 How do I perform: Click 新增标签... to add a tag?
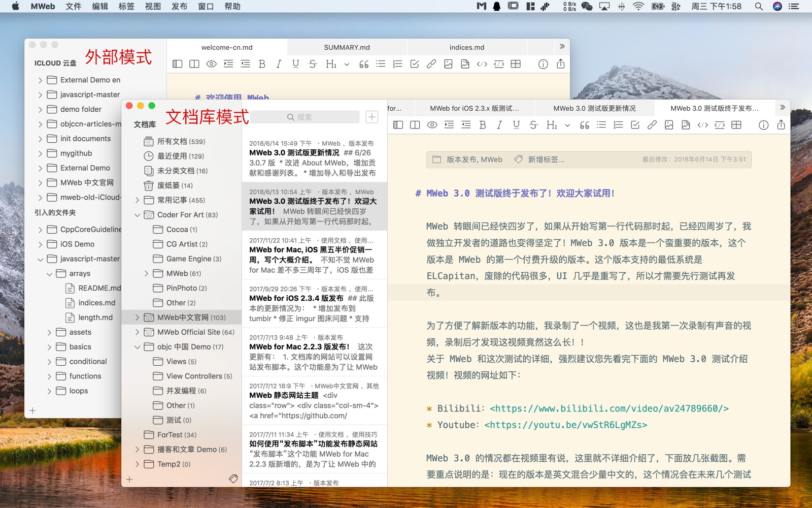click(546, 160)
